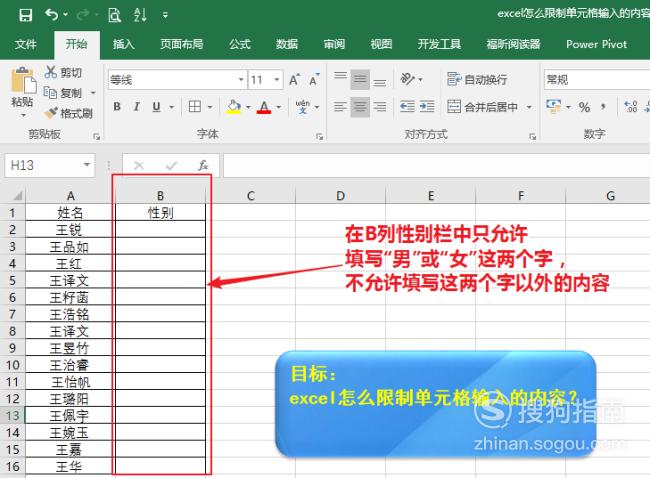Click the Wrap Text (自动换行) button
This screenshot has width=650, height=478.
click(477, 79)
